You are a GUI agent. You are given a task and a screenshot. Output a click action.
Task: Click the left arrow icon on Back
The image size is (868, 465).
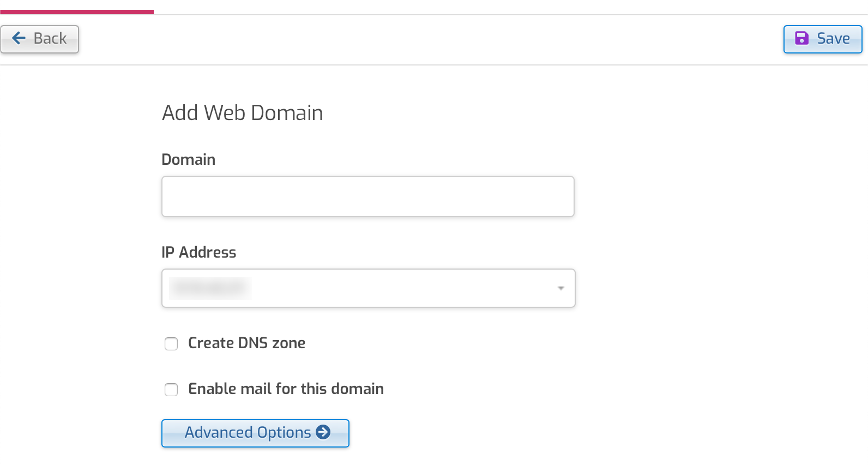[19, 38]
